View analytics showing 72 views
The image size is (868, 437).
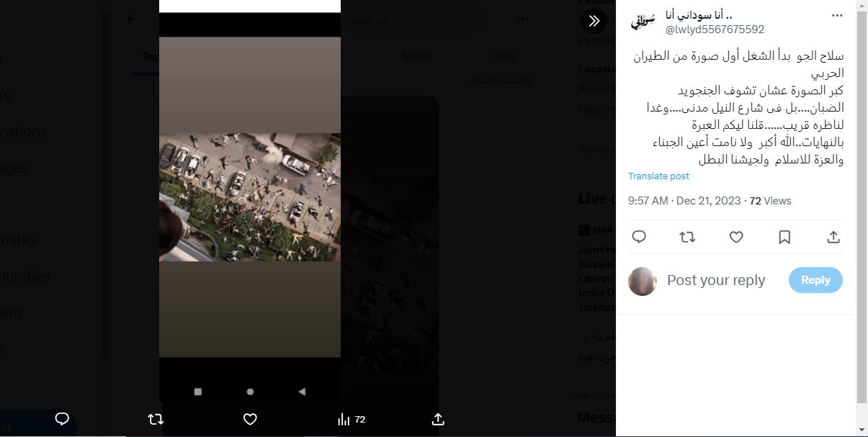(352, 419)
